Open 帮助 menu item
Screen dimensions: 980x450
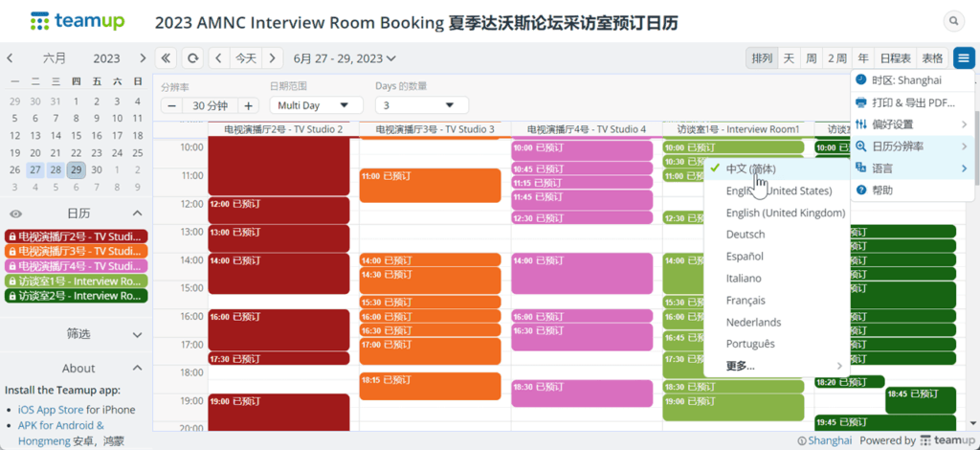point(912,190)
